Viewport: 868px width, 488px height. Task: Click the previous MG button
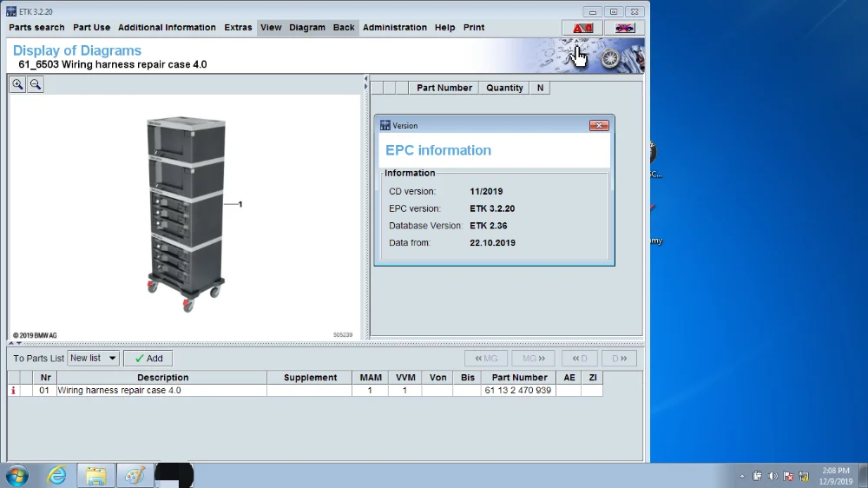click(x=487, y=359)
